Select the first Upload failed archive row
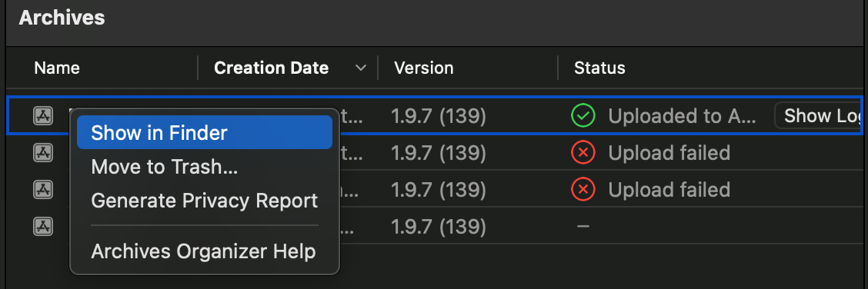 point(435,152)
